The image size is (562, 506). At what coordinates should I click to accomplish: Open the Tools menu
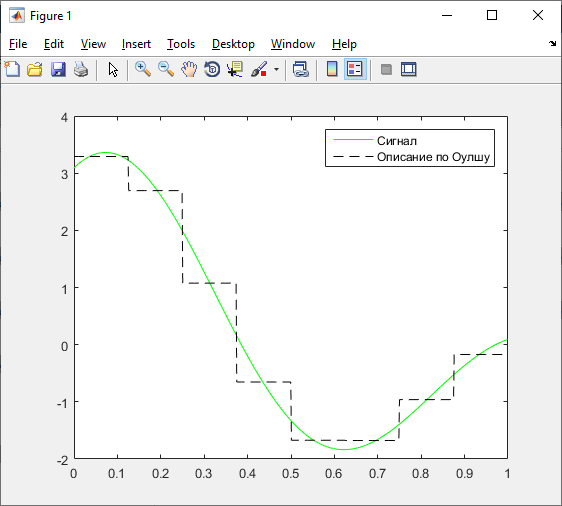[181, 44]
